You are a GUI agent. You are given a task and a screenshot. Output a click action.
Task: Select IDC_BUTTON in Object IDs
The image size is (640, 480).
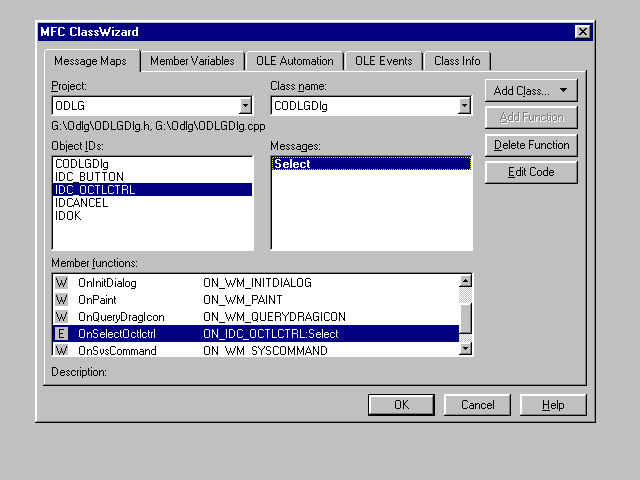[90, 176]
